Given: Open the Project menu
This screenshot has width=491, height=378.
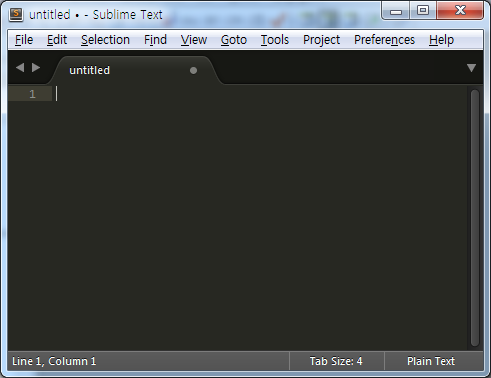Looking at the screenshot, I should [x=321, y=40].
